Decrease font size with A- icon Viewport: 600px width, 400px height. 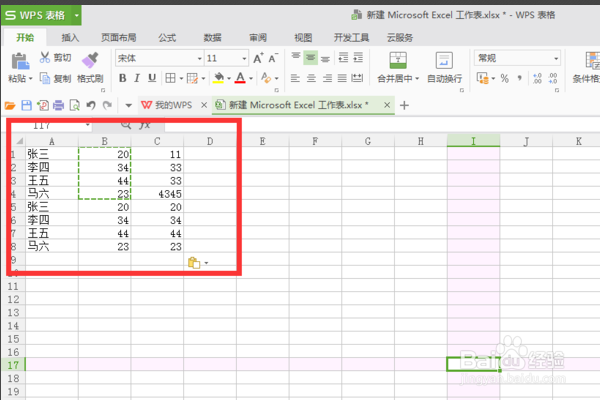273,58
